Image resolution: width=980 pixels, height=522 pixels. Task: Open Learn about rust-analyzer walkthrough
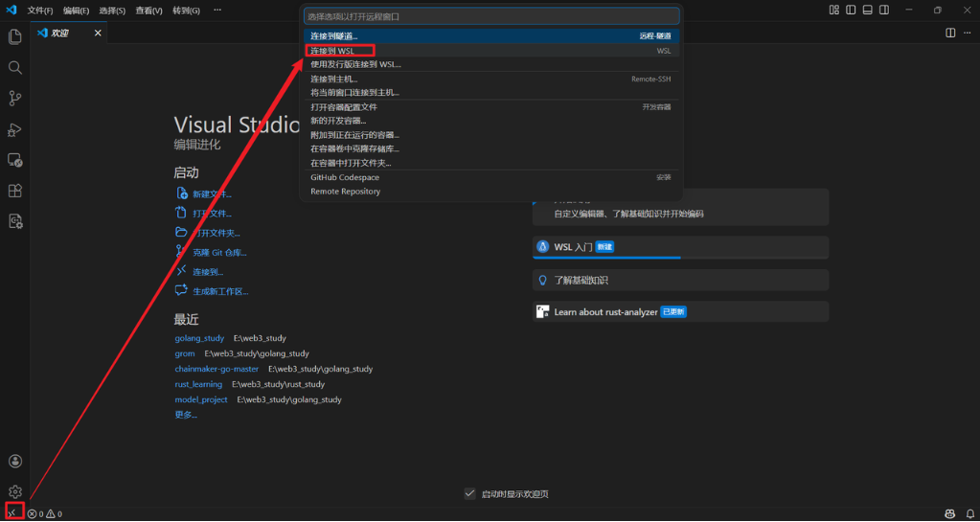pos(680,311)
